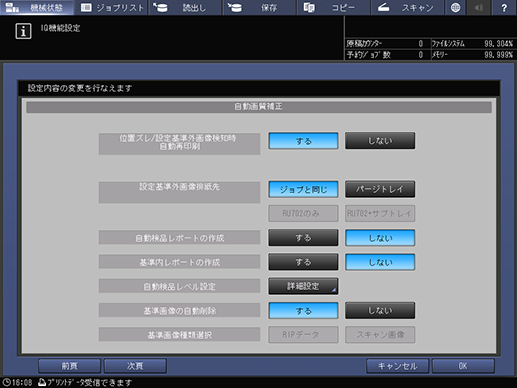
Task: Open the 機械状態 tab
Action: (37, 7)
